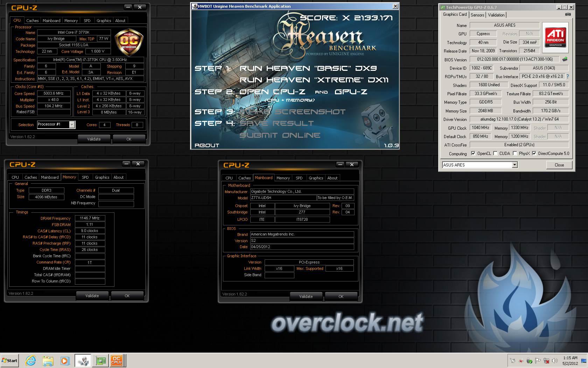This screenshot has height=368, width=588.
Task: Switch to Graphics tab in Memory CPU-Z window
Action: pos(102,177)
